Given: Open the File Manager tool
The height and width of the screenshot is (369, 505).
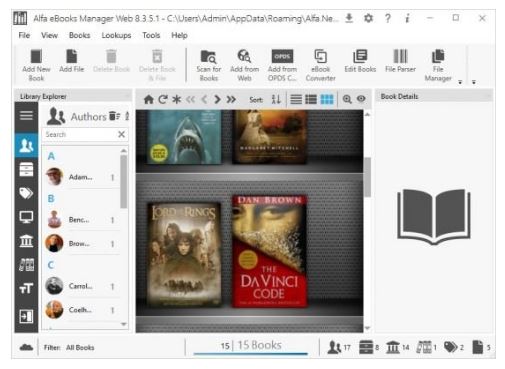Looking at the screenshot, I should click(438, 65).
